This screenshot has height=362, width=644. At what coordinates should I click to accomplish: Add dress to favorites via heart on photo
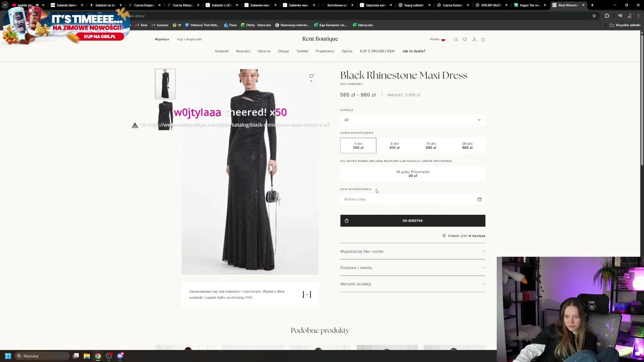(x=311, y=76)
